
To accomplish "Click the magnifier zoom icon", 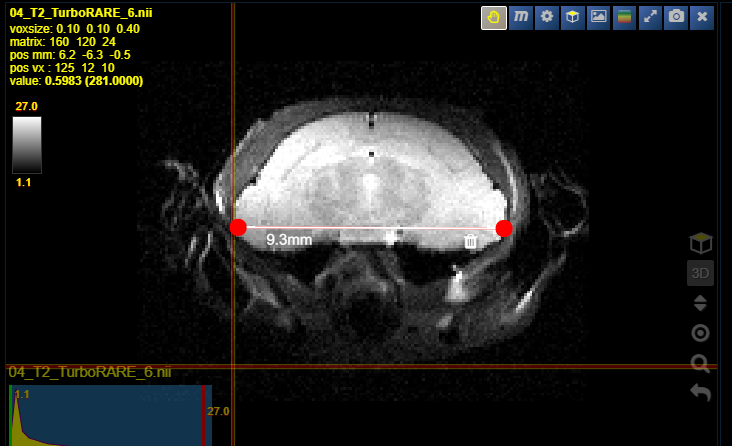I will [700, 363].
